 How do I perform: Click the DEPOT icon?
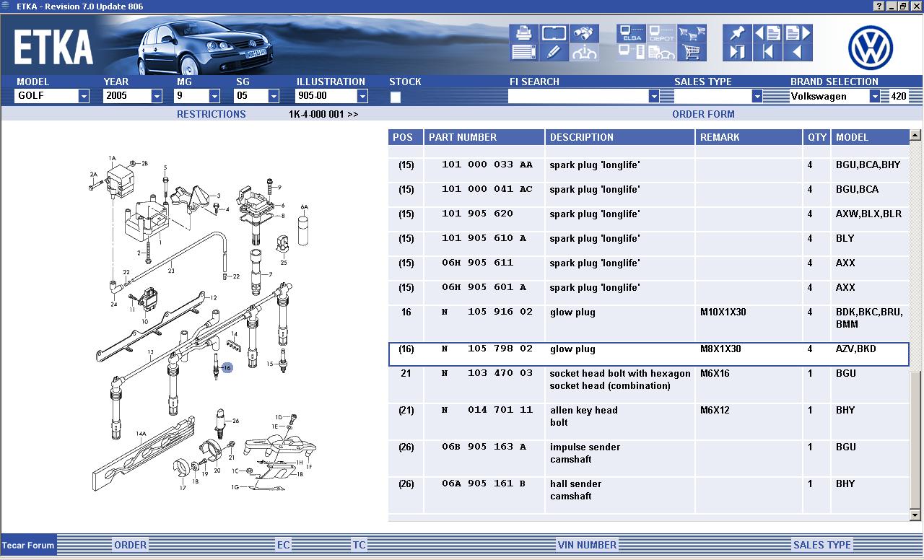pyautogui.click(x=661, y=33)
